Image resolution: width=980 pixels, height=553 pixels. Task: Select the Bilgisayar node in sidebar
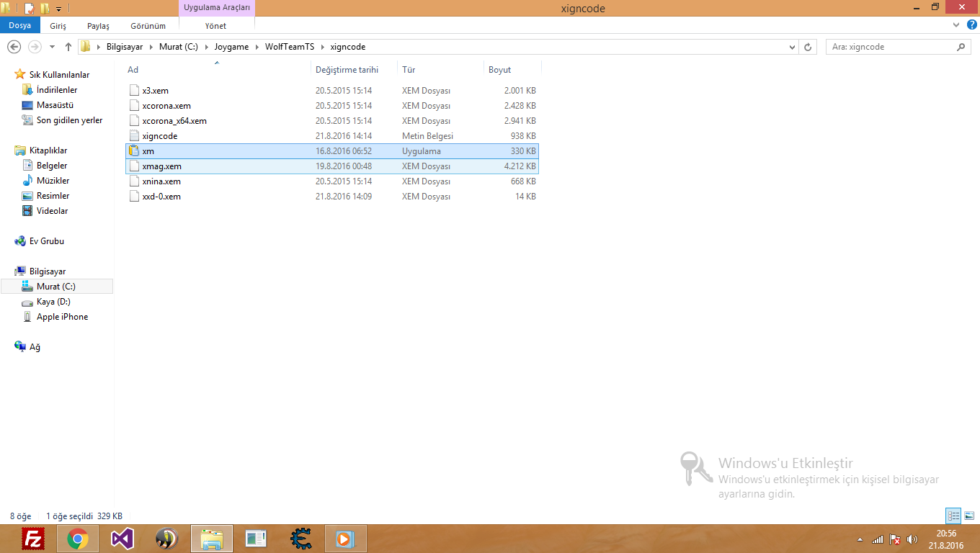coord(48,271)
